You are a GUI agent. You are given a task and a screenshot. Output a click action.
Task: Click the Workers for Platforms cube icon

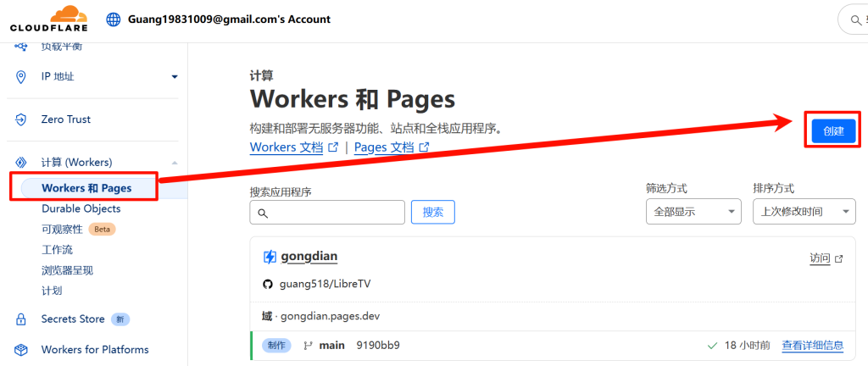point(21,349)
